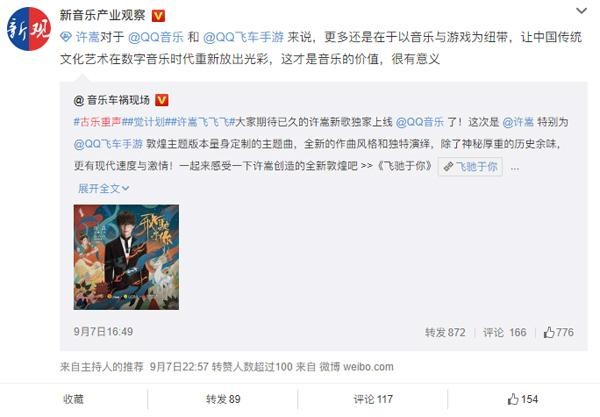The image size is (600, 417).
Task: Open the @音乐车祸现场 account name
Action: 112,100
